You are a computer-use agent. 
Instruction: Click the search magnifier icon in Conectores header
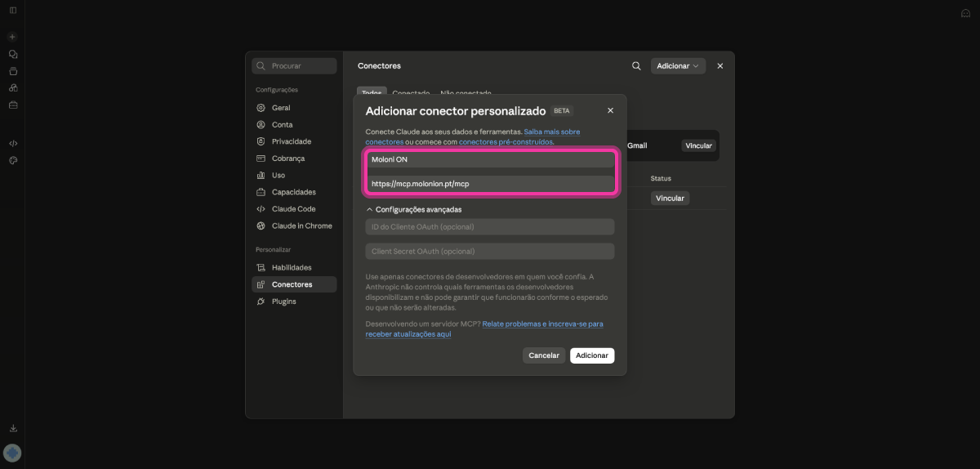tap(636, 66)
